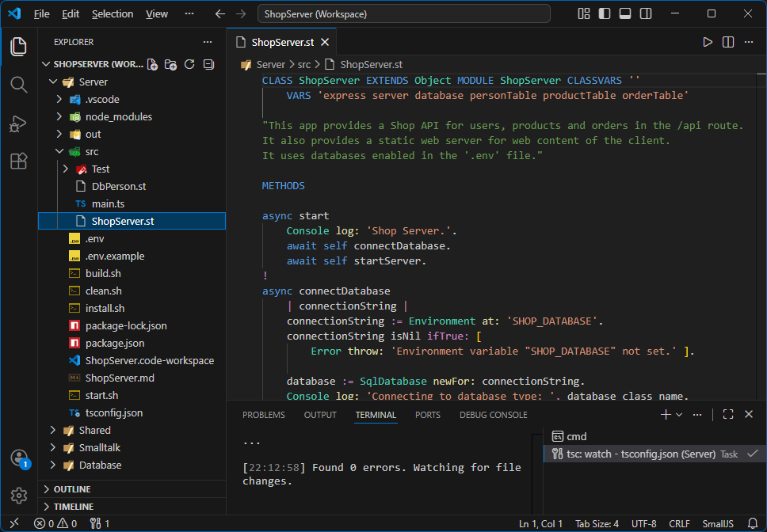Open the Search view in activity bar
The height and width of the screenshot is (532, 767).
[18, 85]
